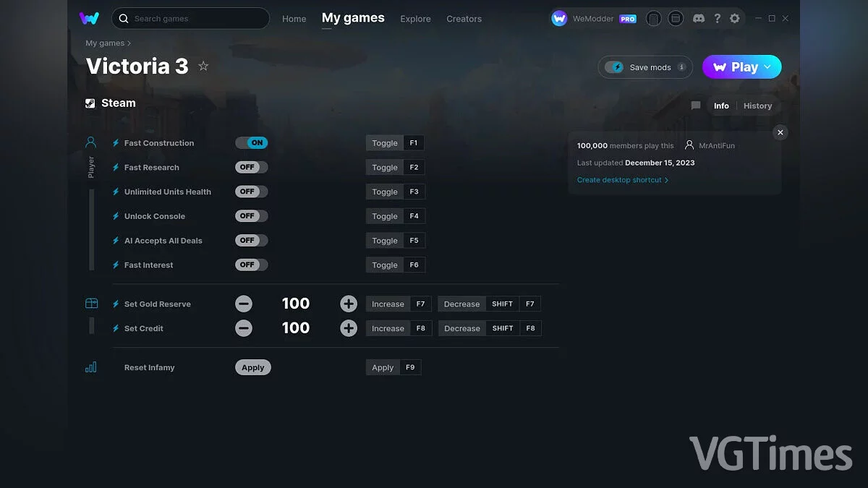Enable the Fast Research toggle
Screen dimensions: 868x488
(x=252, y=167)
